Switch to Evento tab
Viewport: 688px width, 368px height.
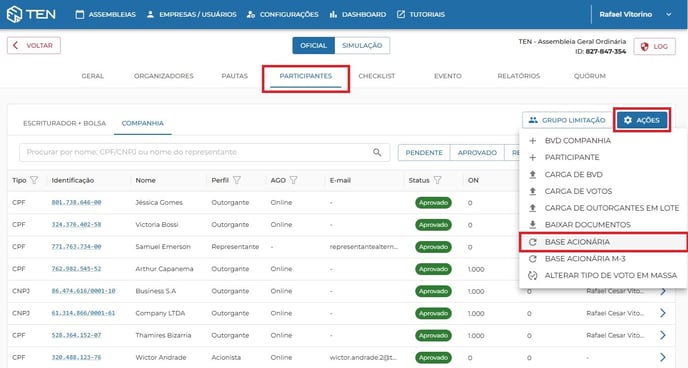[448, 76]
